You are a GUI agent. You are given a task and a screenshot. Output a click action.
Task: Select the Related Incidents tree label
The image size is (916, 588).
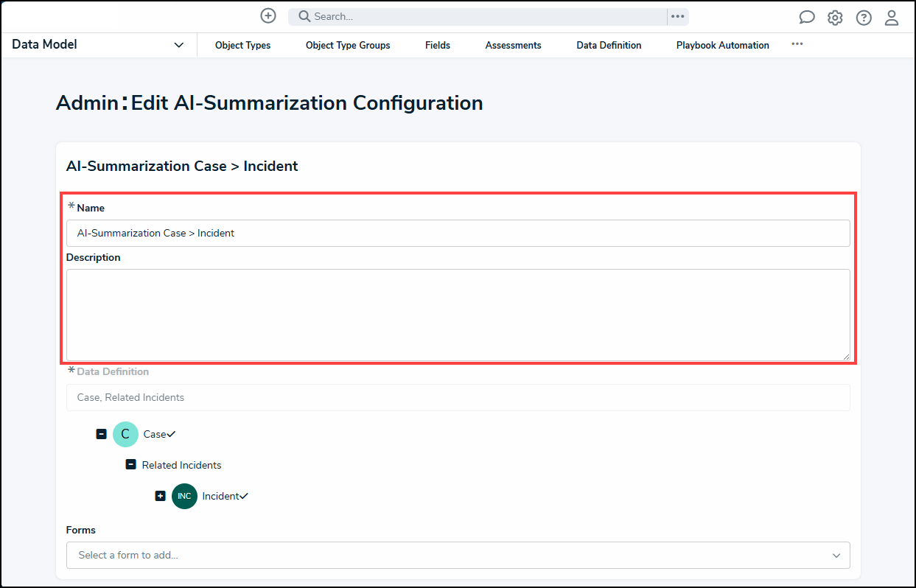(181, 465)
